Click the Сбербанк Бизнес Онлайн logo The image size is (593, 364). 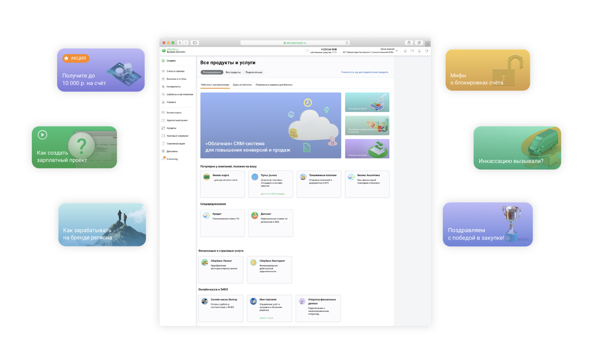174,51
